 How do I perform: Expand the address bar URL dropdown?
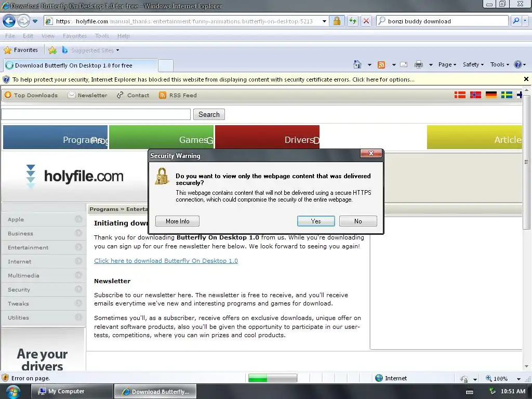324,21
